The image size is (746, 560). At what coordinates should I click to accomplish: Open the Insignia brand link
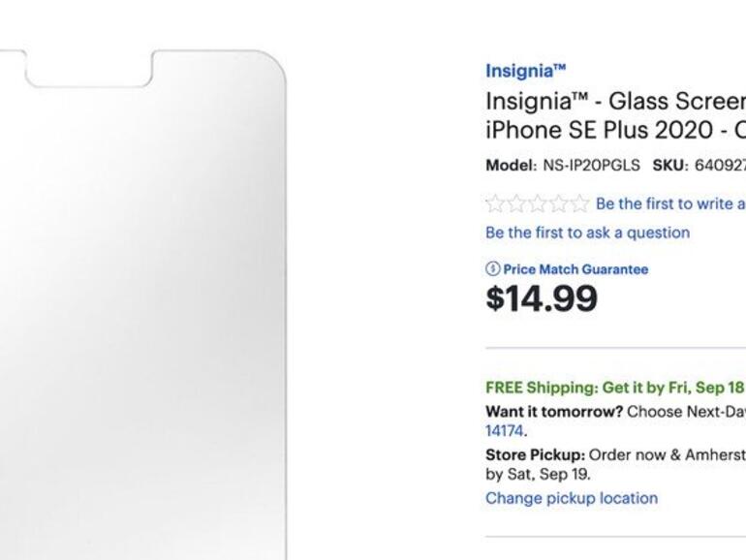pos(525,71)
